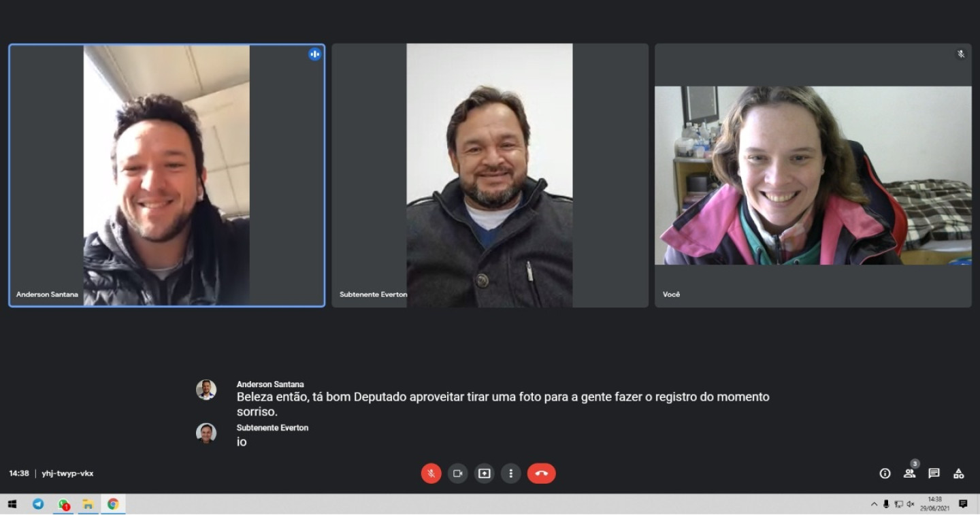980x515 pixels.
Task: Open the in-call chat panel
Action: pos(934,473)
